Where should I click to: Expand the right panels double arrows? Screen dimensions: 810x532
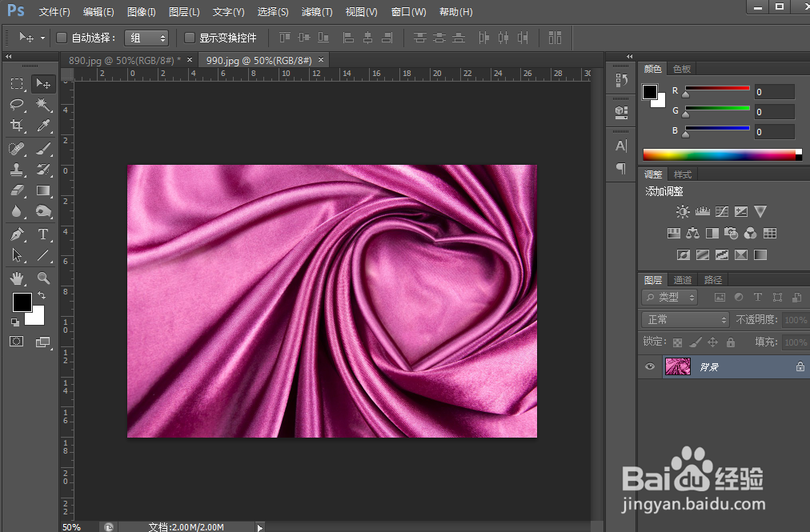coord(629,56)
